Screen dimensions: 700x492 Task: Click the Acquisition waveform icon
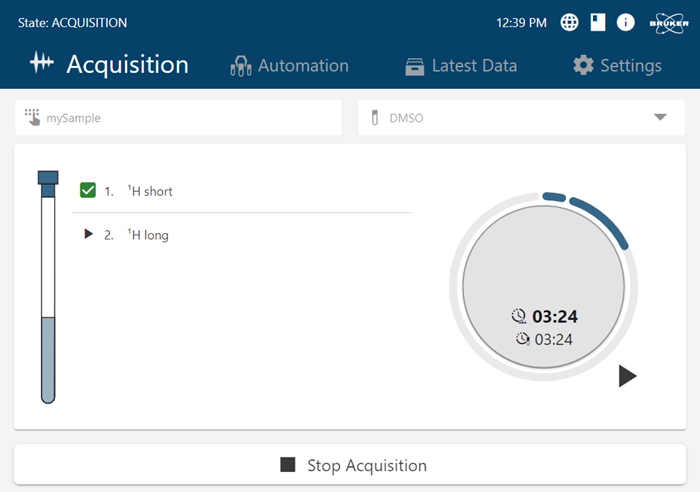coord(41,64)
